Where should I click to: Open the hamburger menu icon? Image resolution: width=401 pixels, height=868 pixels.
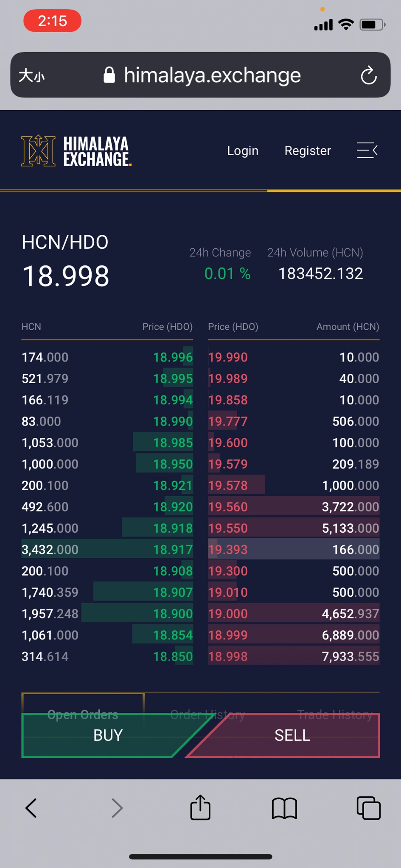point(367,150)
